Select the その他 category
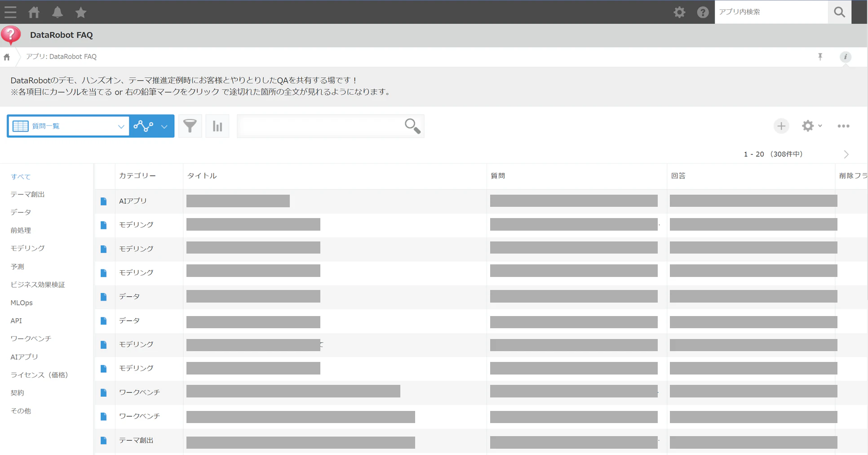The image size is (868, 455). (x=21, y=411)
